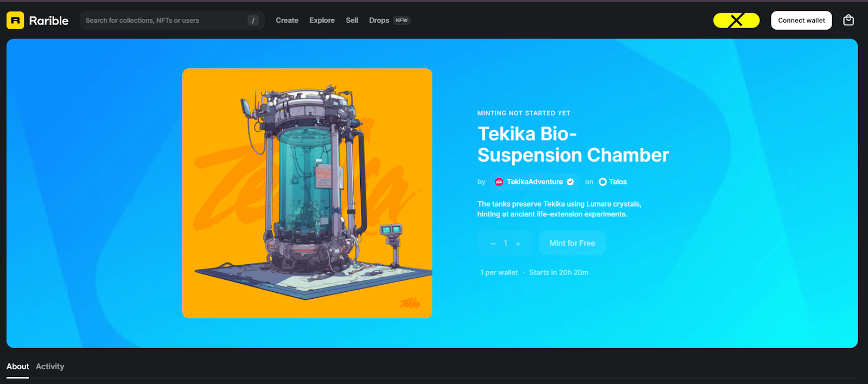Click the yellow X promo badge
The width and height of the screenshot is (868, 384).
(x=736, y=21)
